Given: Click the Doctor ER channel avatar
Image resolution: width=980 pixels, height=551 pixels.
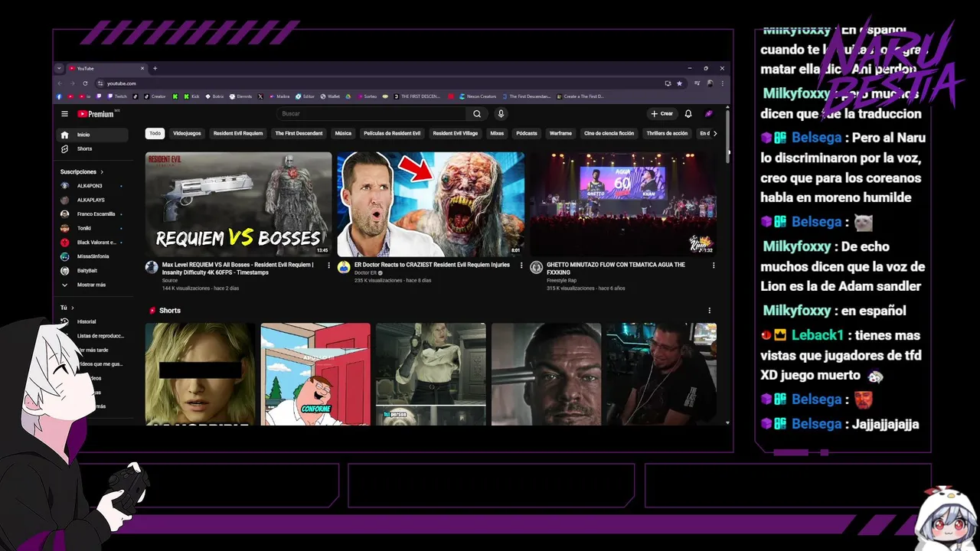Looking at the screenshot, I should point(344,267).
